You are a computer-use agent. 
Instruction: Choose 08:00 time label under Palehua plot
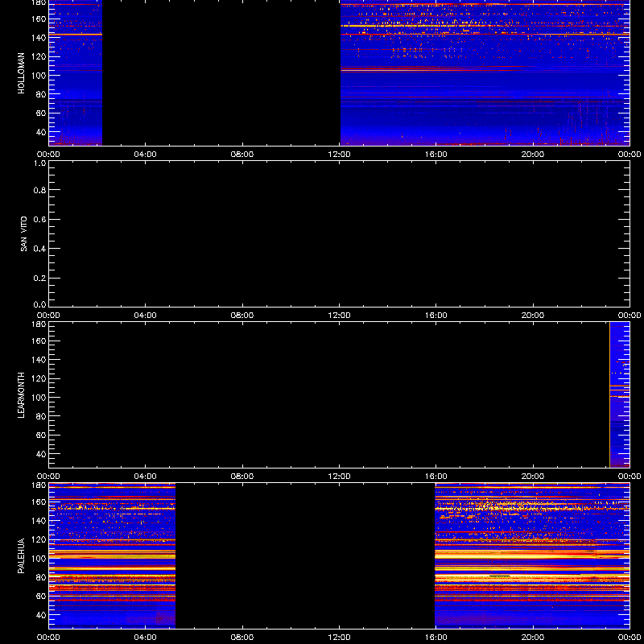[x=242, y=638]
